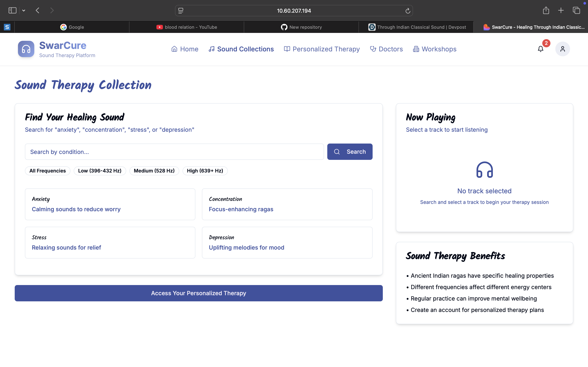Click the SwarCure headphones logo icon
Viewport: 588px width, 367px height.
tap(26, 49)
